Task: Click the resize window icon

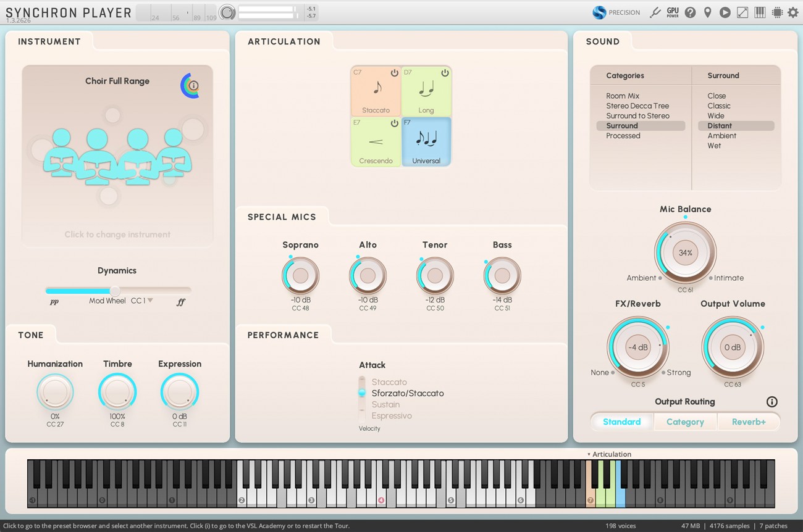Action: point(742,12)
